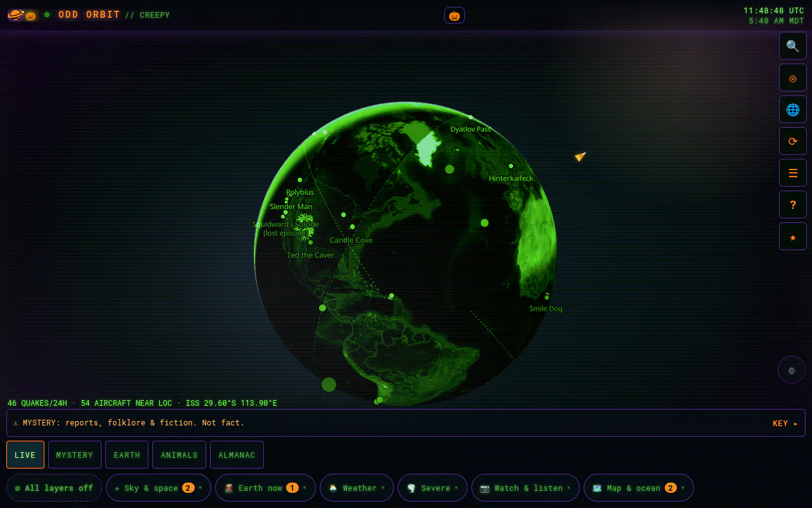This screenshot has width=812, height=508.
Task: Expand the Watch & listen dropdown
Action: click(x=525, y=488)
